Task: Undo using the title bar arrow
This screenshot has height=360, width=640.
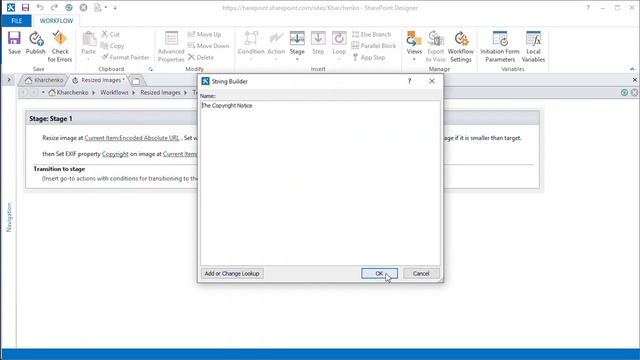Action: (40, 7)
